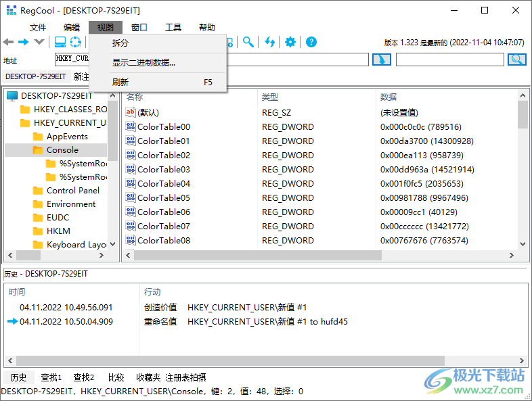Select HKLM tree folder
This screenshot has width=532, height=401.
coord(58,231)
